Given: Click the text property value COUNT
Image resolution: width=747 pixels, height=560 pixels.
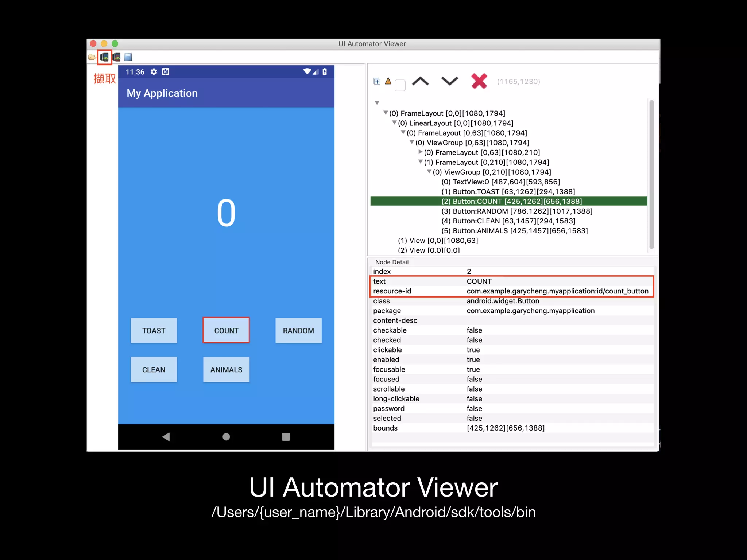Looking at the screenshot, I should tap(479, 281).
